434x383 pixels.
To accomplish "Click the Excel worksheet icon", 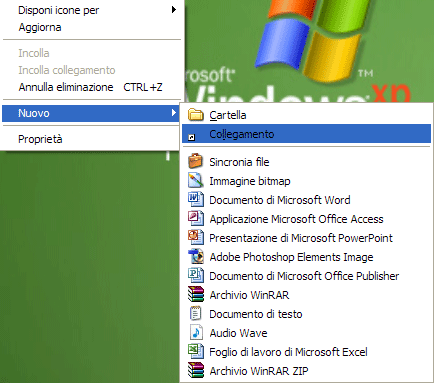I will 196,351.
